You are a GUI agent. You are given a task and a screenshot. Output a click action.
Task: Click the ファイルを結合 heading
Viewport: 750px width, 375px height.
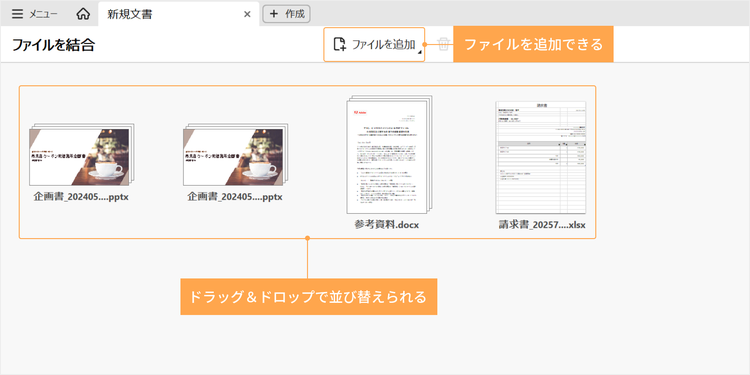(x=53, y=45)
